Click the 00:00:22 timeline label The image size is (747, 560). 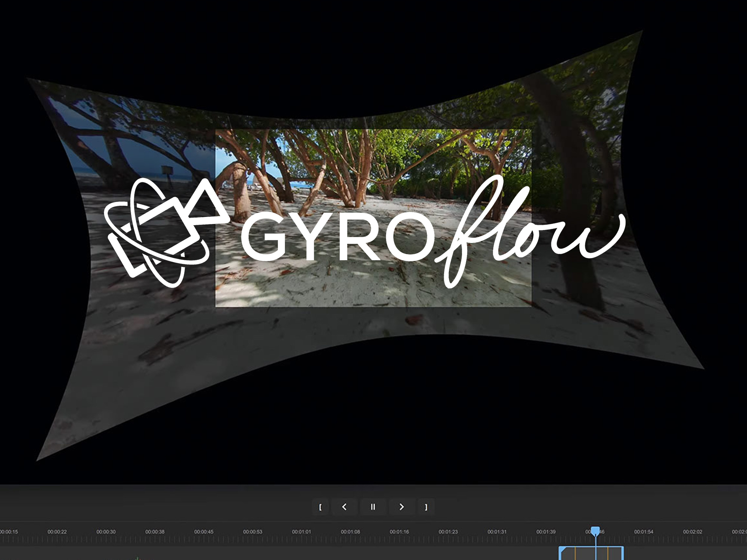pos(57,532)
